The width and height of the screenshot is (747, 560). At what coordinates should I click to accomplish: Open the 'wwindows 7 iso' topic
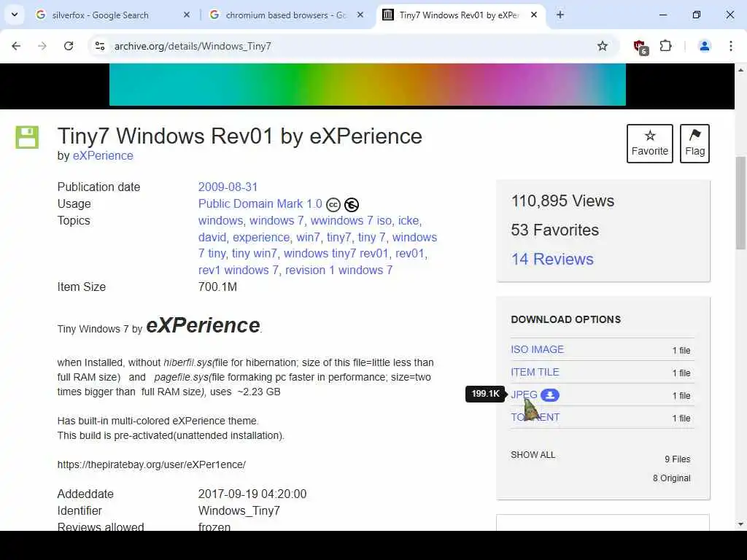(x=351, y=220)
